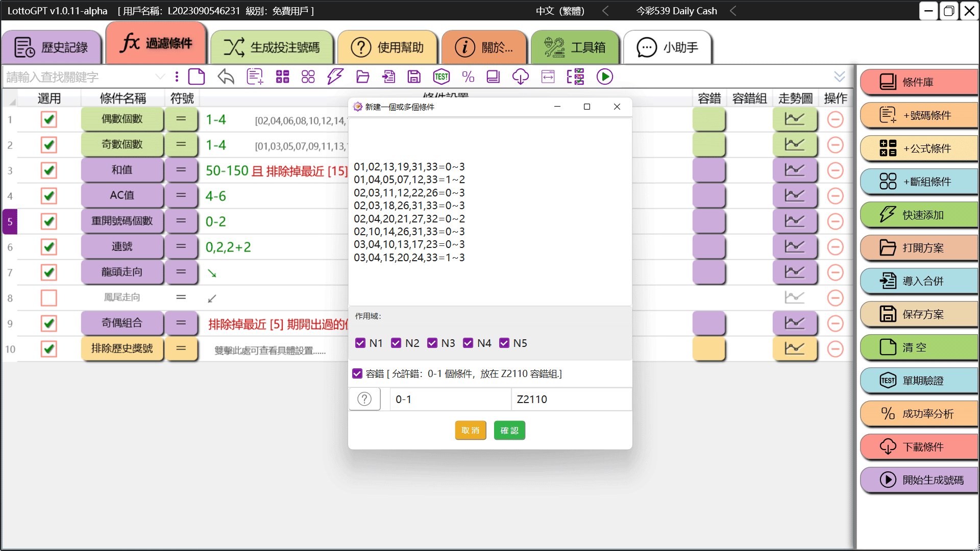
Task: Switch to the 生成投注號碼 tab
Action: pos(272,47)
